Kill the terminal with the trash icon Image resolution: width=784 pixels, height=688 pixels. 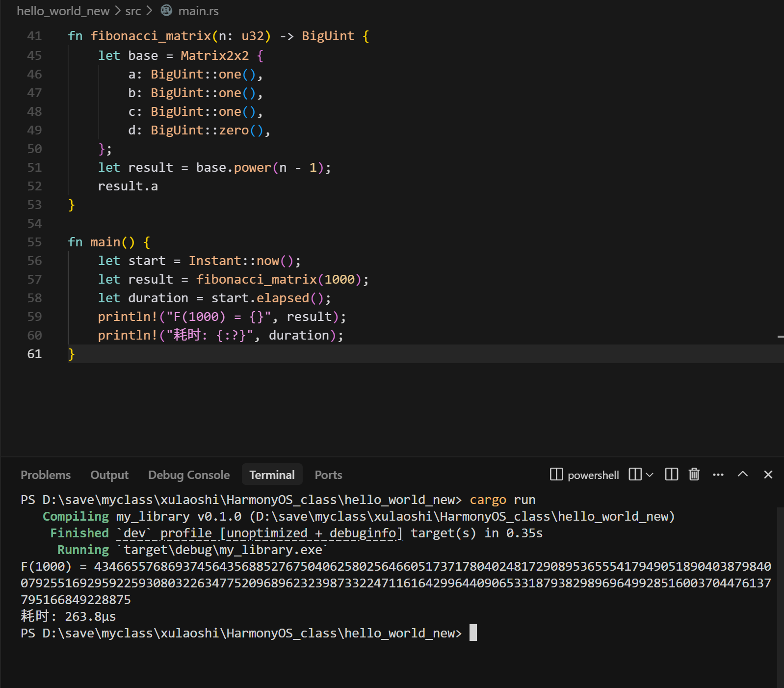pyautogui.click(x=694, y=475)
